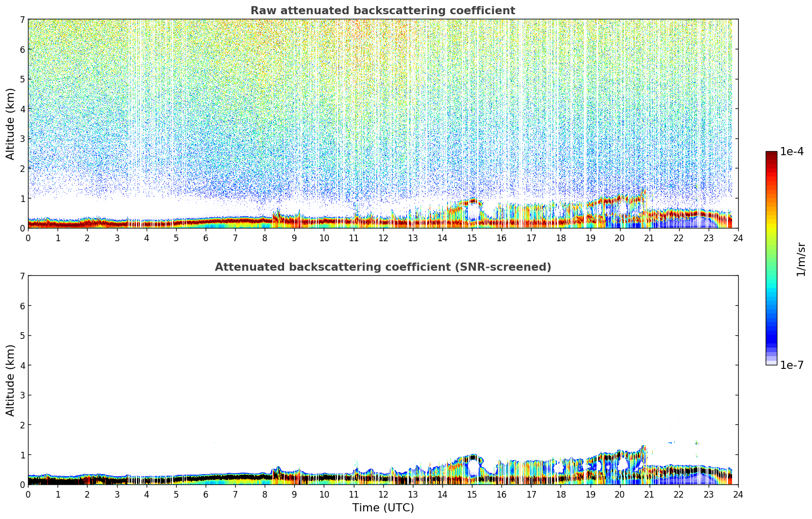Click altitude tick '5' of the raw plot

[22, 79]
